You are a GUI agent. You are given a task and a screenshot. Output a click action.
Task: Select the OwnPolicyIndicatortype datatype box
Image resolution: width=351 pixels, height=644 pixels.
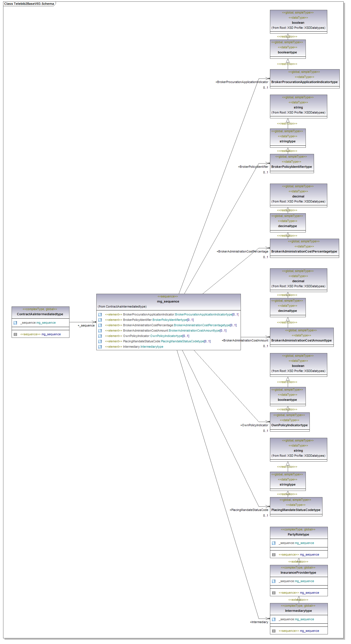[x=289, y=425]
